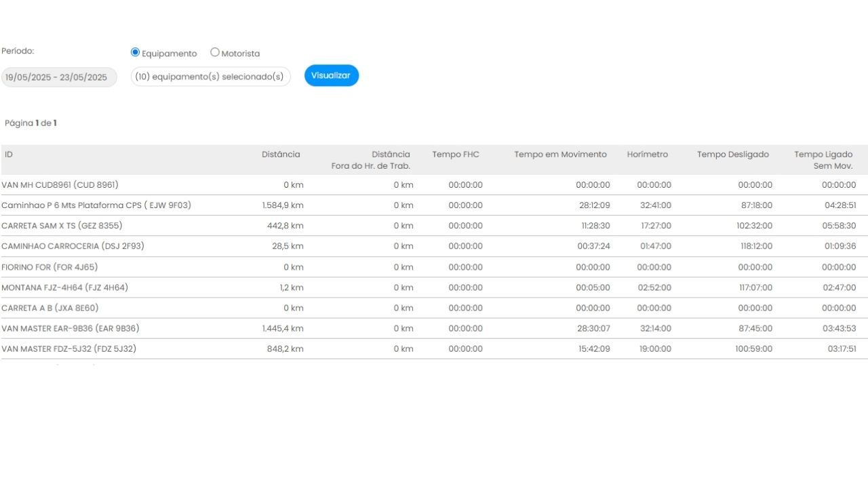Click the Tempo em Movimento column header
868x488 pixels.
pyautogui.click(x=560, y=155)
